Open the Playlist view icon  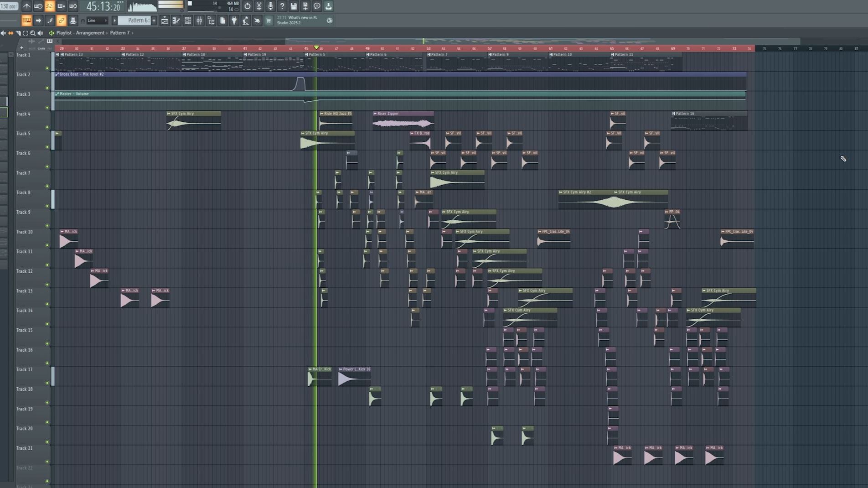(x=165, y=21)
